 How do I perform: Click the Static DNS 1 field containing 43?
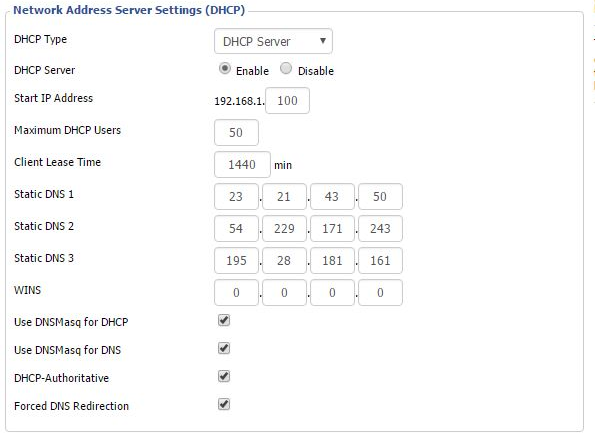(x=332, y=196)
